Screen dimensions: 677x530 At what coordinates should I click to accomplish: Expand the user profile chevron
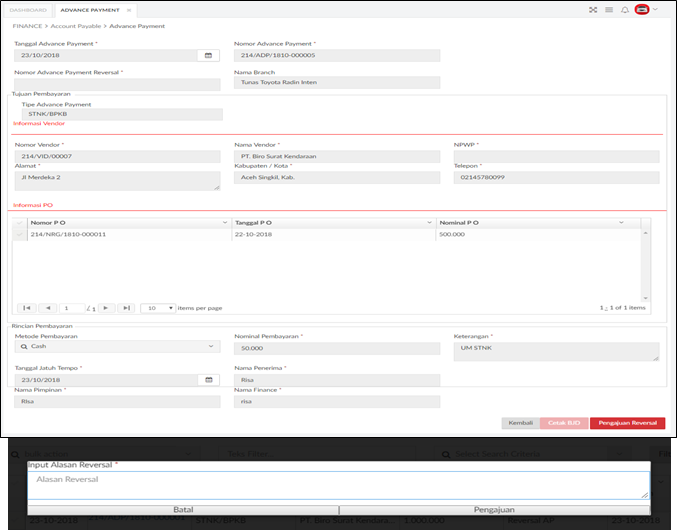(x=655, y=9)
